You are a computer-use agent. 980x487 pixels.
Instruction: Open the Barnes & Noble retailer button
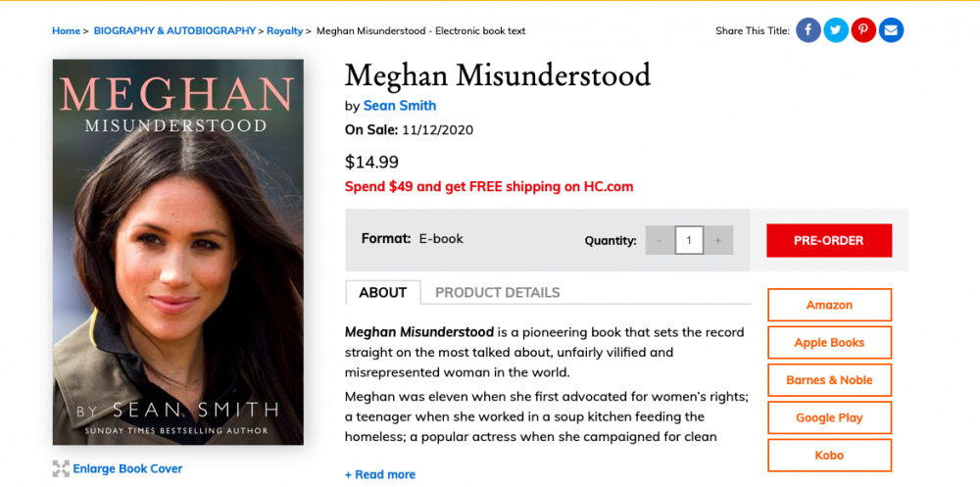pyautogui.click(x=829, y=380)
